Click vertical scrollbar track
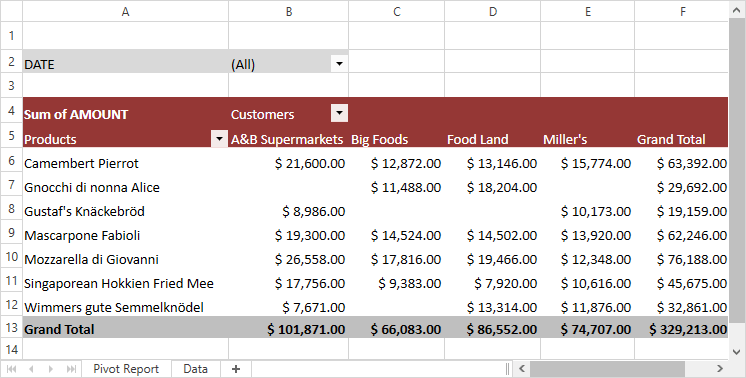This screenshot has width=746, height=378. click(736, 181)
